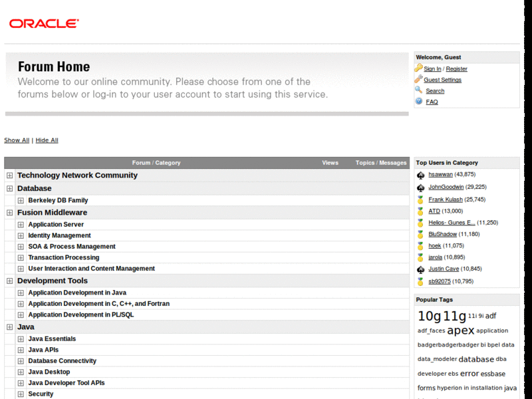Viewport: 532px width, 399px height.
Task: Click the key icon beside Sign In
Action: coord(419,68)
